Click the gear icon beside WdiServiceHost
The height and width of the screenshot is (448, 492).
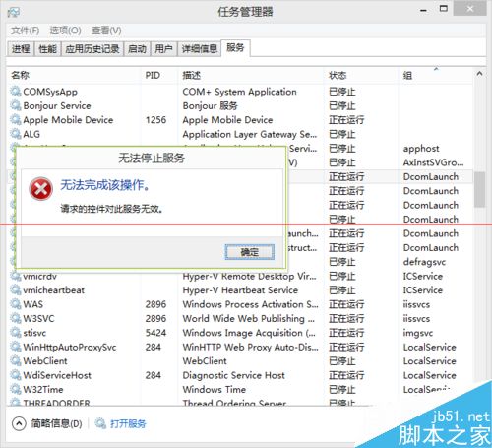click(x=16, y=375)
